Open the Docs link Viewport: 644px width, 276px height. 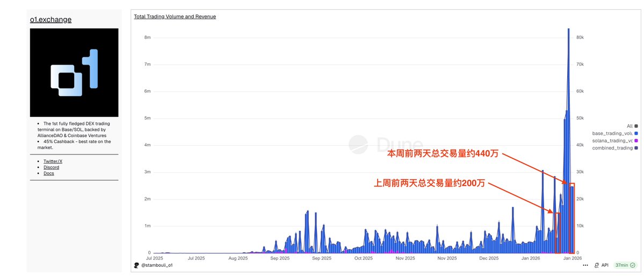(x=48, y=173)
